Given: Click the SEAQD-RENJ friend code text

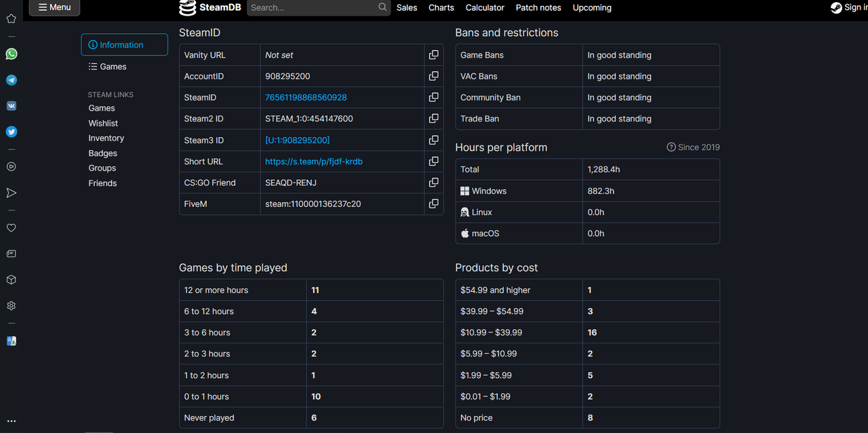Looking at the screenshot, I should pyautogui.click(x=291, y=182).
